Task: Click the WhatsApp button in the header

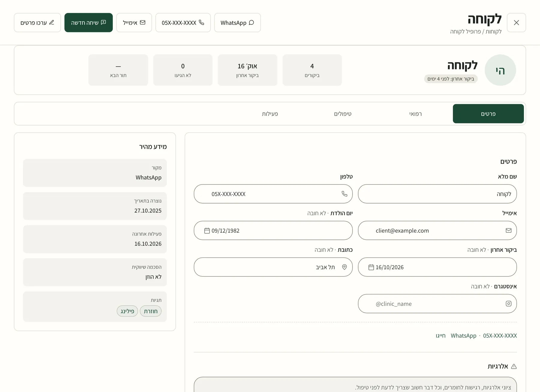Action: [x=237, y=23]
